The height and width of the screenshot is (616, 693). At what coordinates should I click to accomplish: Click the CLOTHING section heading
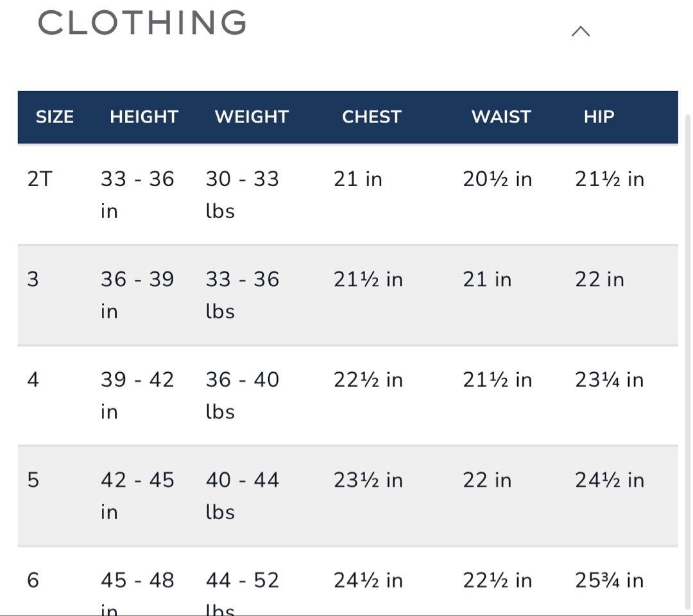(142, 23)
